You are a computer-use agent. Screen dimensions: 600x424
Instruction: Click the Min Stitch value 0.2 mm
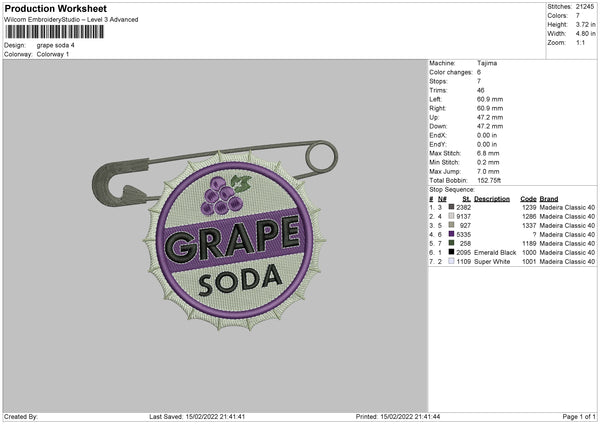coord(488,162)
